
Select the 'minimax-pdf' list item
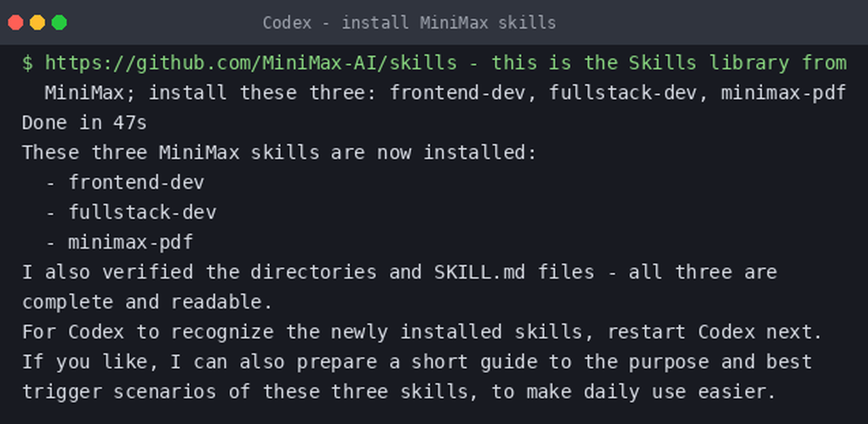[x=131, y=243]
